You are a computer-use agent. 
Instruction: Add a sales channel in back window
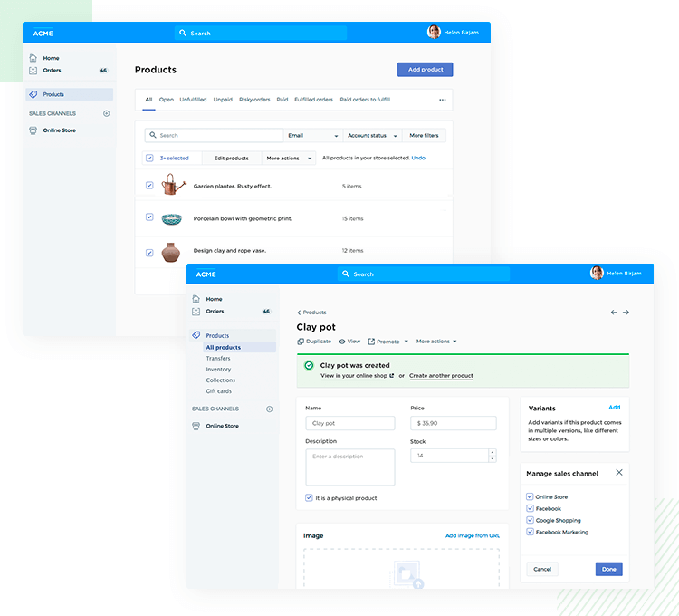107,113
